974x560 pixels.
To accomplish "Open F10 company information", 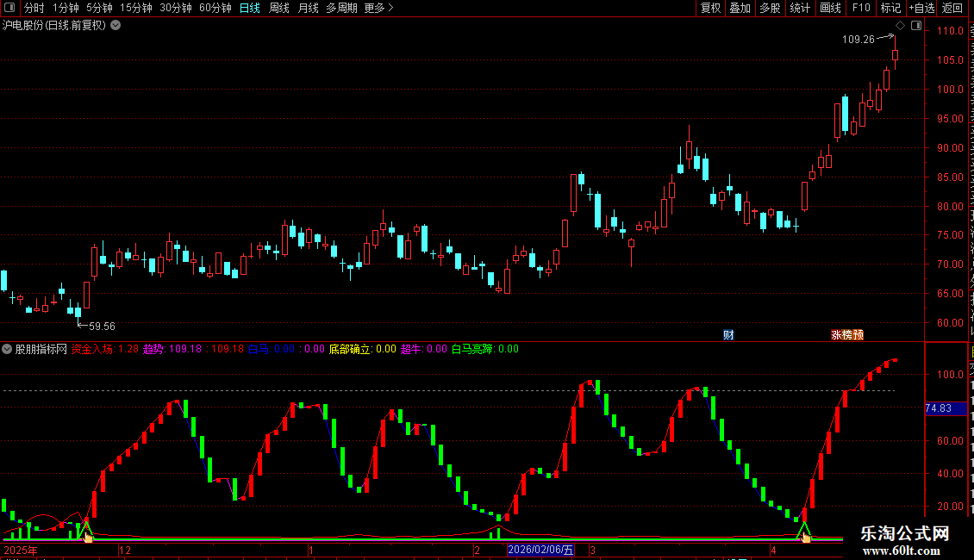I will [861, 8].
